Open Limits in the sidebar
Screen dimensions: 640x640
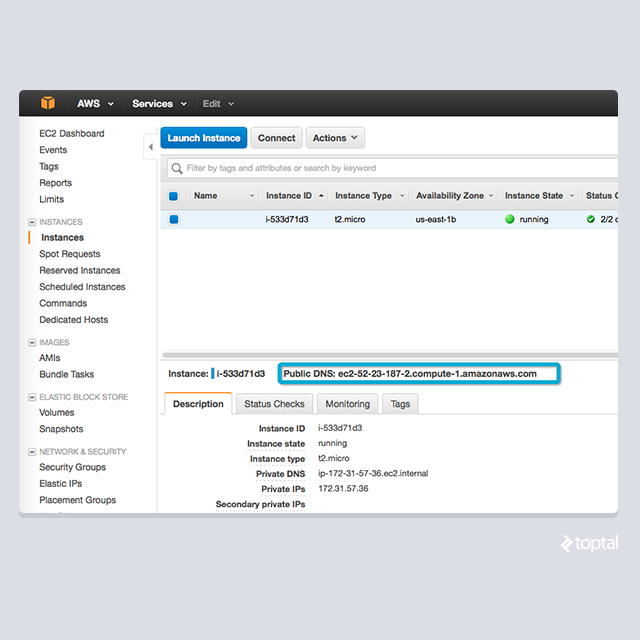pyautogui.click(x=51, y=199)
